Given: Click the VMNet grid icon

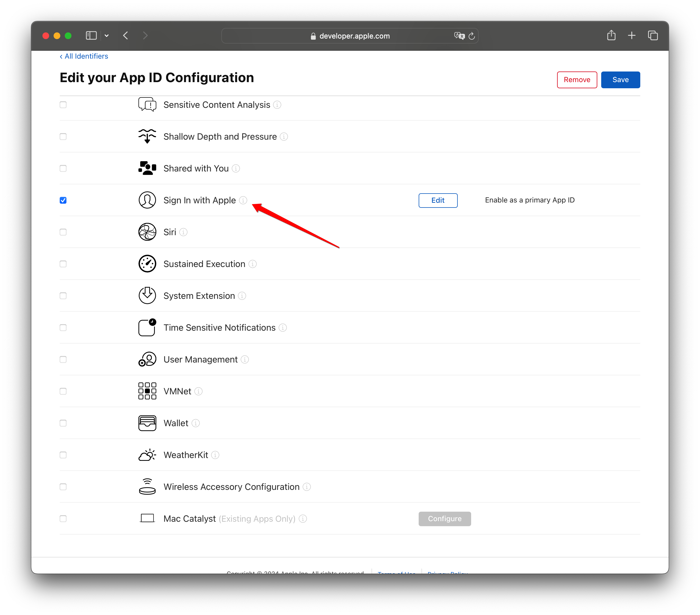Looking at the screenshot, I should (x=147, y=391).
